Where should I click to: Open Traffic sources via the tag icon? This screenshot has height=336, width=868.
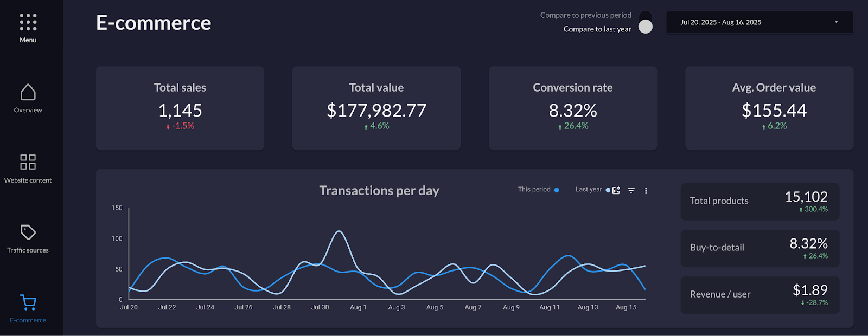28,232
